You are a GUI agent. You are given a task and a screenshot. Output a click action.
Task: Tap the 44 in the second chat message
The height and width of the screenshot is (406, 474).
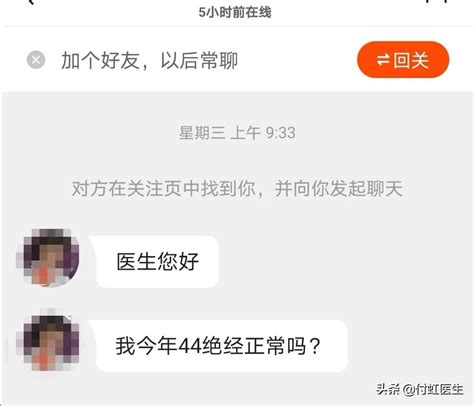click(189, 346)
